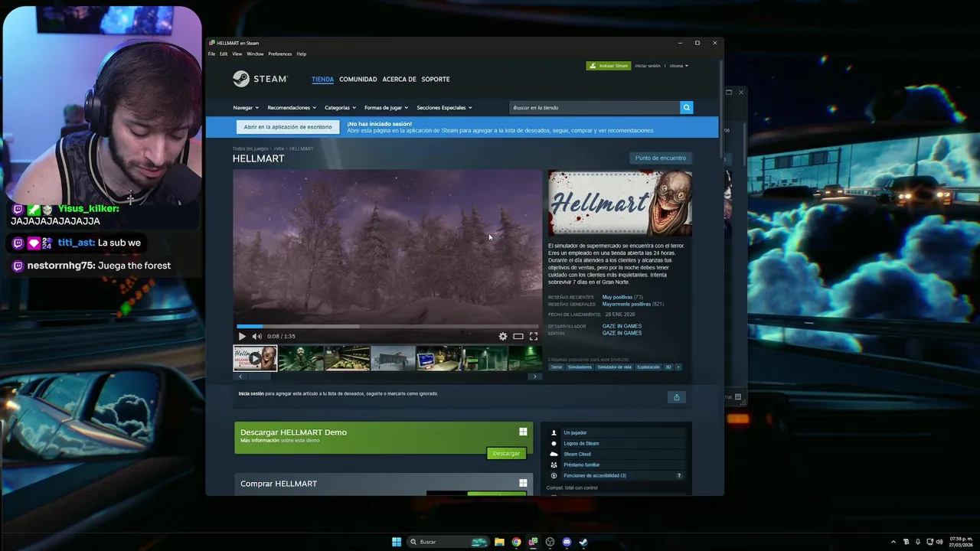Open the Edit menu
Viewport: 980px width, 551px height.
click(x=224, y=54)
